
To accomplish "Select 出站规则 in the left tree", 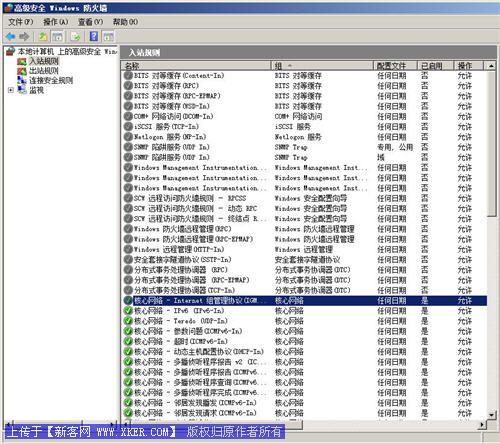I will click(x=44, y=71).
